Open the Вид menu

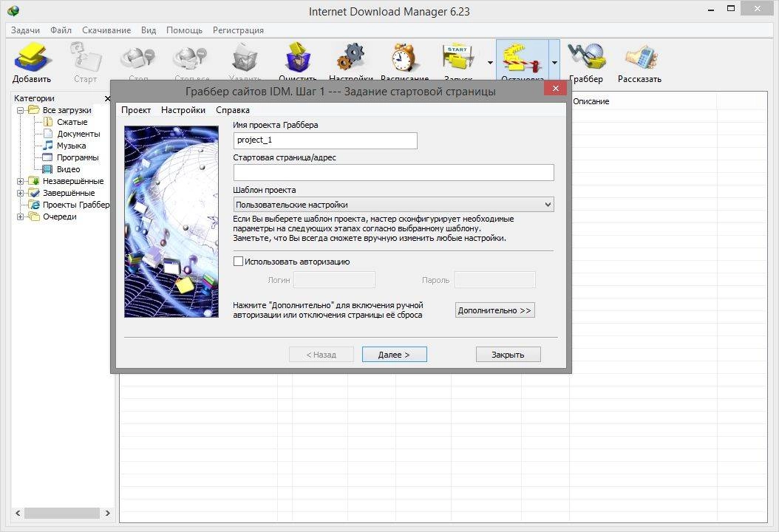[x=149, y=30]
